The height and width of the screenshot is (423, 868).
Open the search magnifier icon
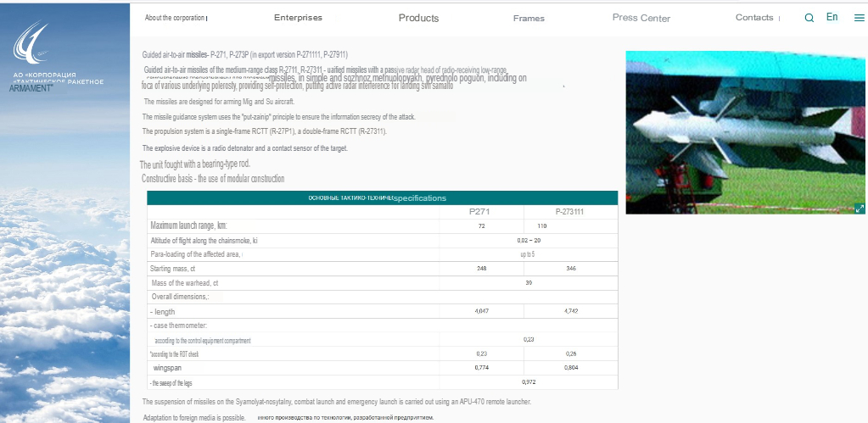coord(809,18)
